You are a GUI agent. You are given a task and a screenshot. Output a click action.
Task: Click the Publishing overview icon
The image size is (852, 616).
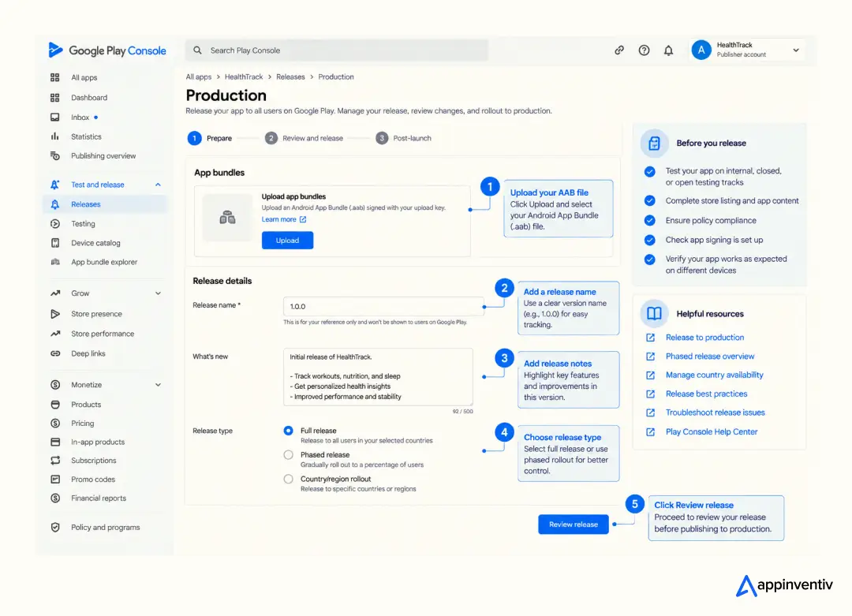pos(55,156)
